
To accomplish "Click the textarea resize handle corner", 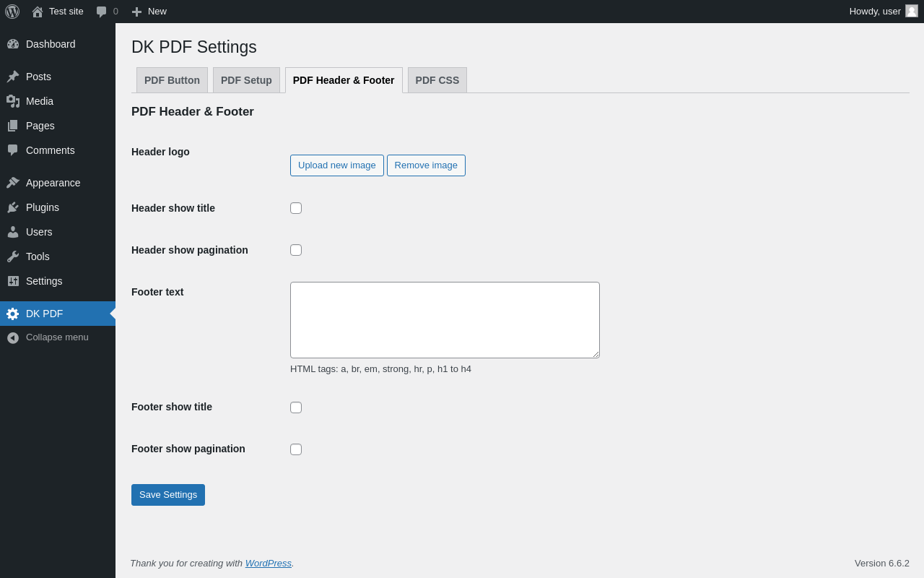I will click(596, 354).
